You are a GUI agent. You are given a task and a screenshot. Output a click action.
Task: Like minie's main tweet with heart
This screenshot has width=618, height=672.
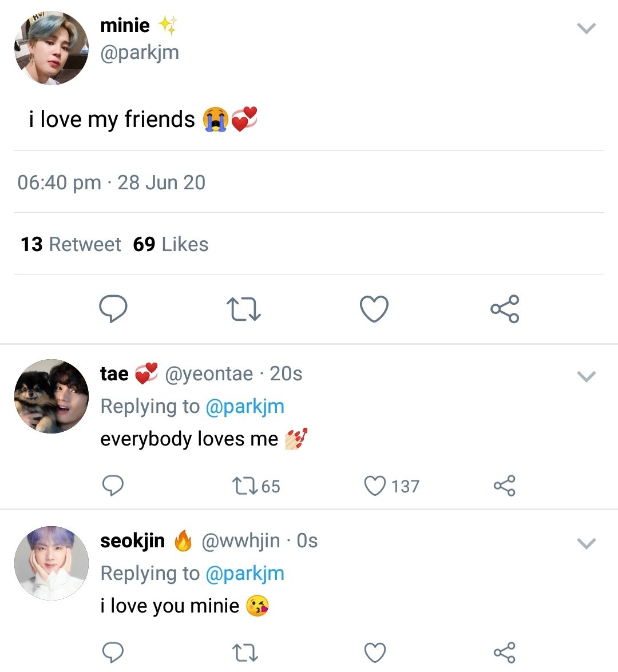pyautogui.click(x=374, y=309)
